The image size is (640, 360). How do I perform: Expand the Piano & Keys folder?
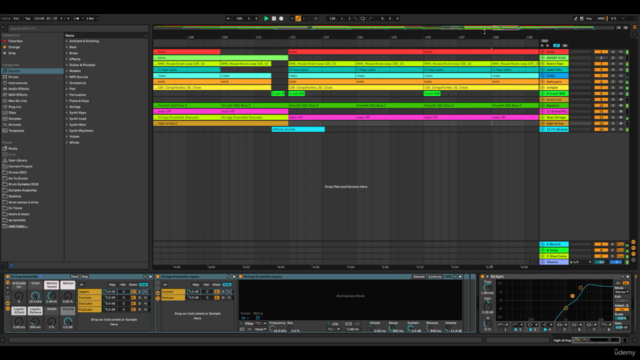click(x=67, y=101)
